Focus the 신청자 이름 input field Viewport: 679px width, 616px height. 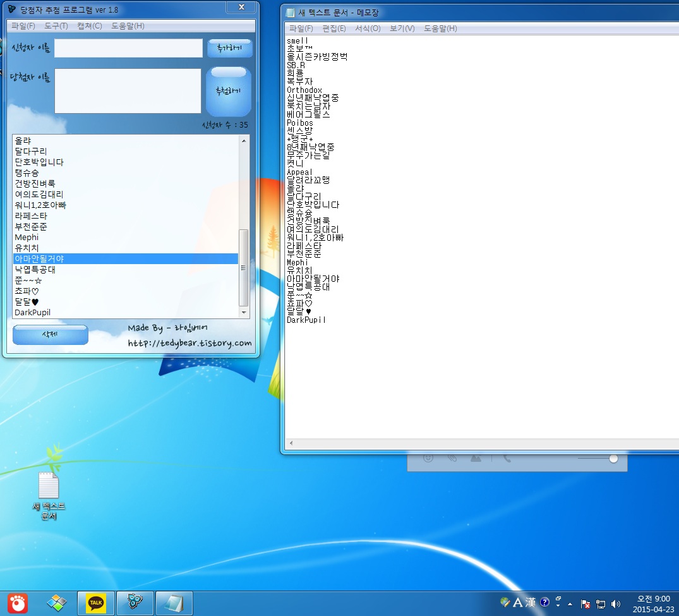click(128, 48)
